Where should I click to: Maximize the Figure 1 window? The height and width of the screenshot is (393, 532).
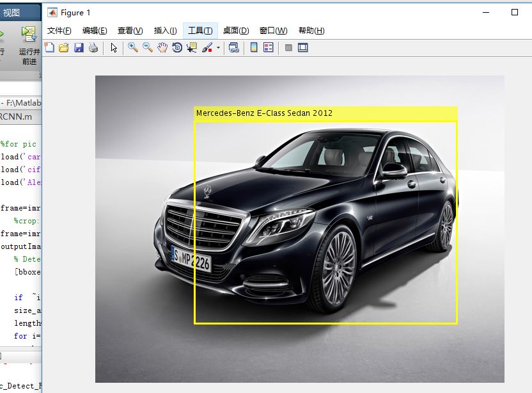click(x=515, y=12)
